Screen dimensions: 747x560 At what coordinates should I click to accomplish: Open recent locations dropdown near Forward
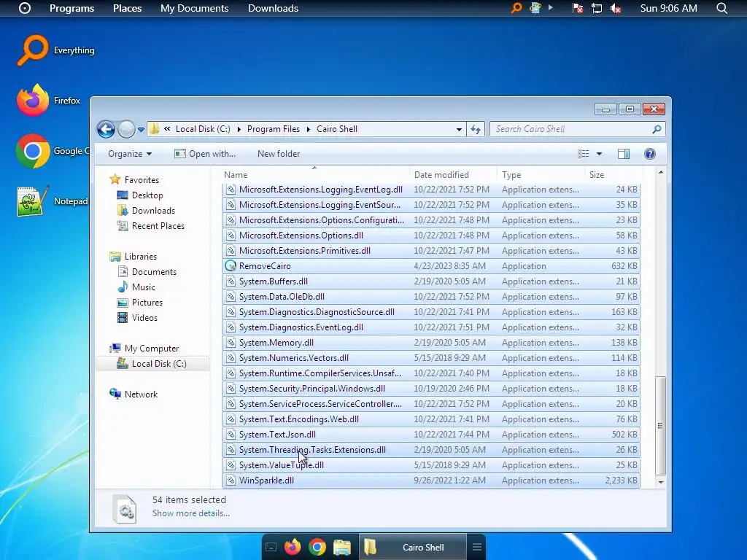coord(141,130)
